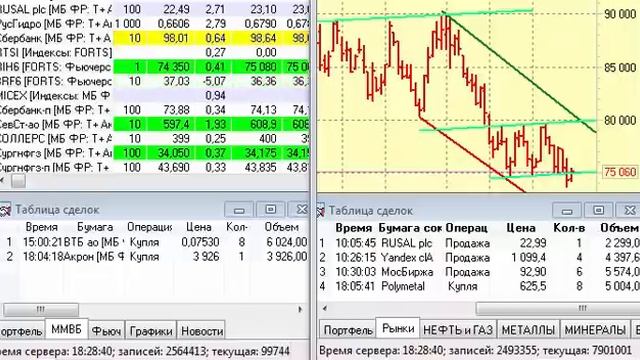This screenshot has width=640, height=360.
Task: Select the RTSI index row
Action: tap(155, 53)
